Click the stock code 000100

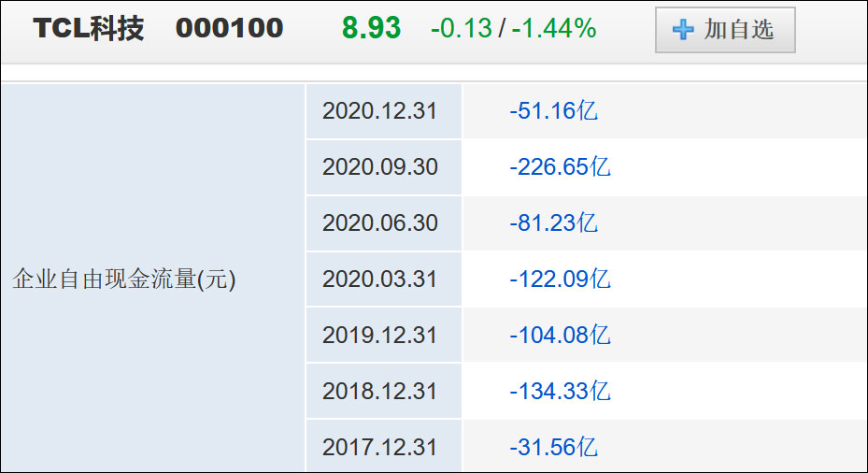[229, 29]
